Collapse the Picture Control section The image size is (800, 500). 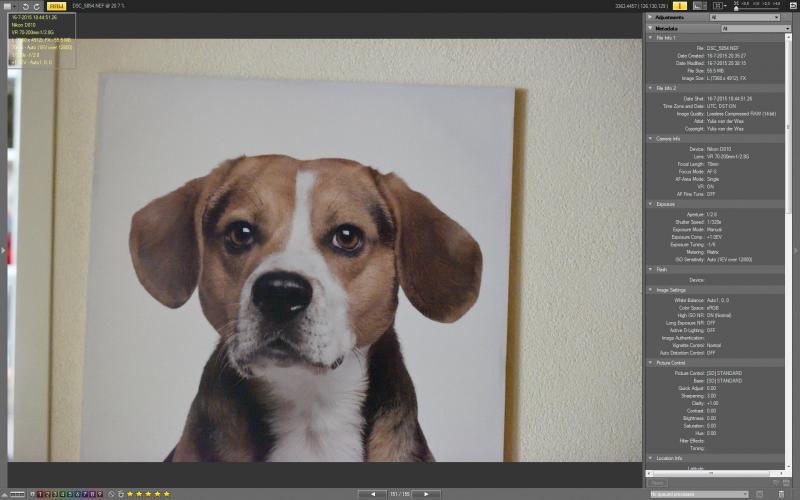pos(650,363)
